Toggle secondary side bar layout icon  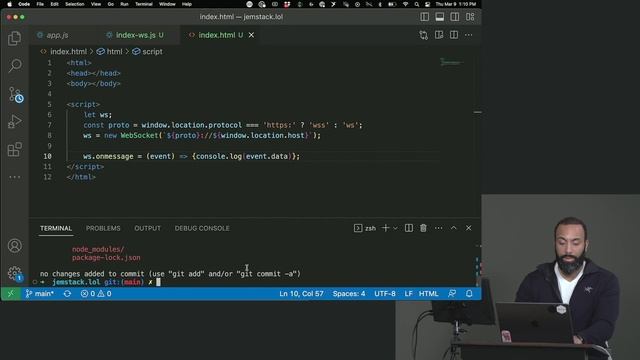click(x=455, y=17)
